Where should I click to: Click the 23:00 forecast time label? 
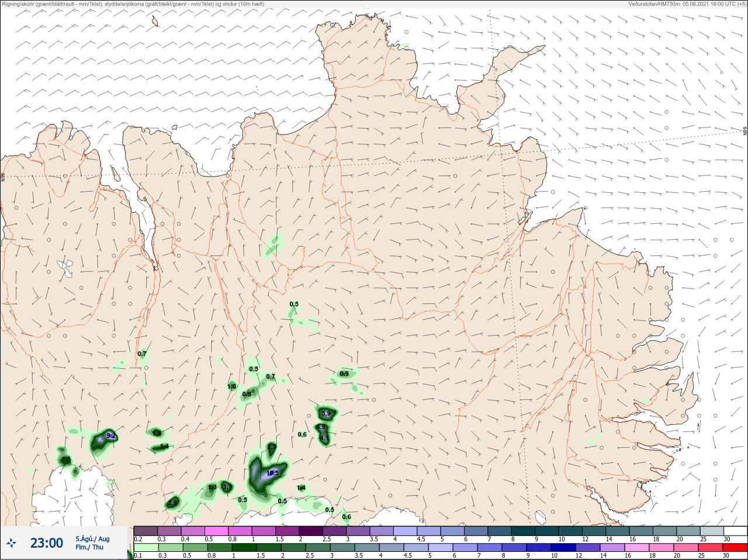[46, 543]
